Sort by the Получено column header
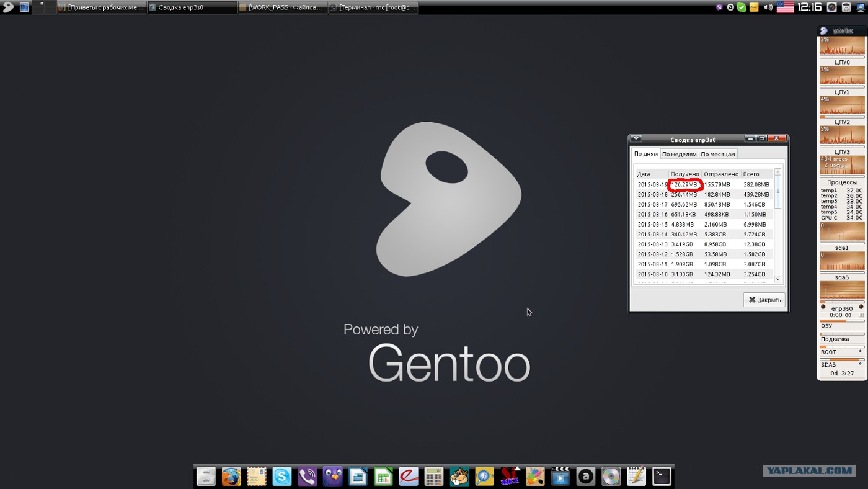The height and width of the screenshot is (489, 868). (x=685, y=174)
